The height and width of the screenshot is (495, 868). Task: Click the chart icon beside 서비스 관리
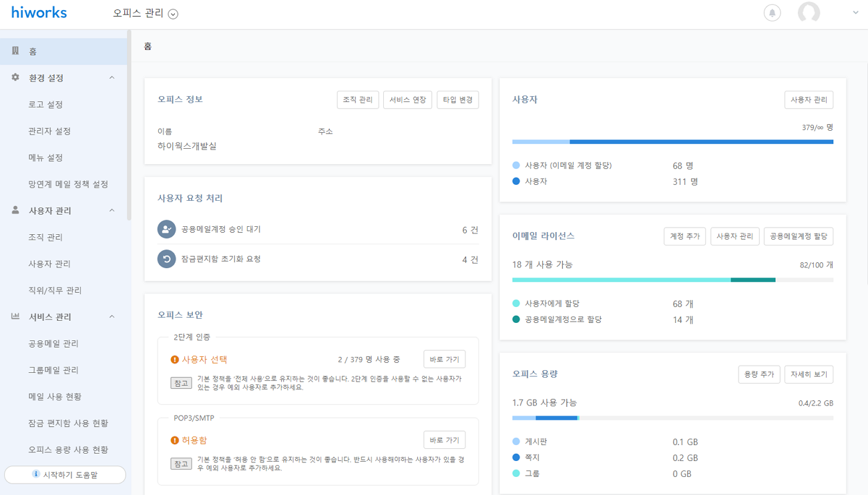coord(15,316)
